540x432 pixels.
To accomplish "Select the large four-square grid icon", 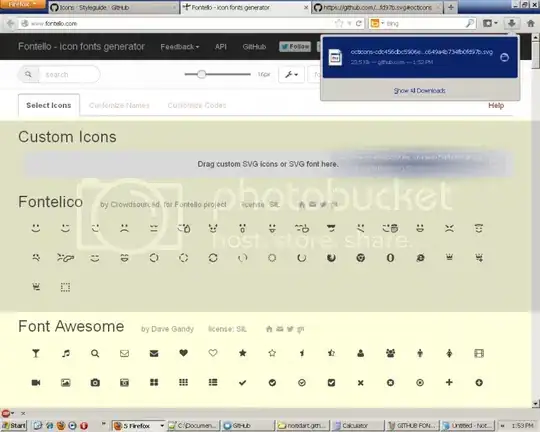I will tap(154, 382).
